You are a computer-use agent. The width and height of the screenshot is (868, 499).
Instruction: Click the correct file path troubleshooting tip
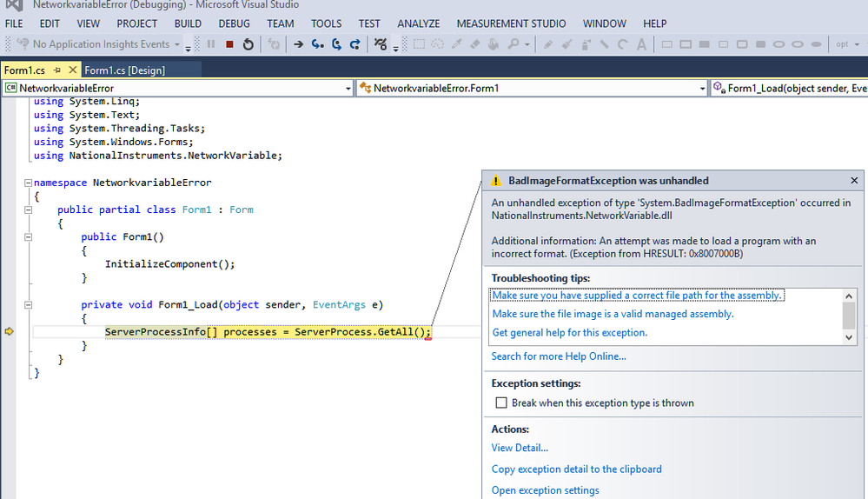[x=637, y=296]
